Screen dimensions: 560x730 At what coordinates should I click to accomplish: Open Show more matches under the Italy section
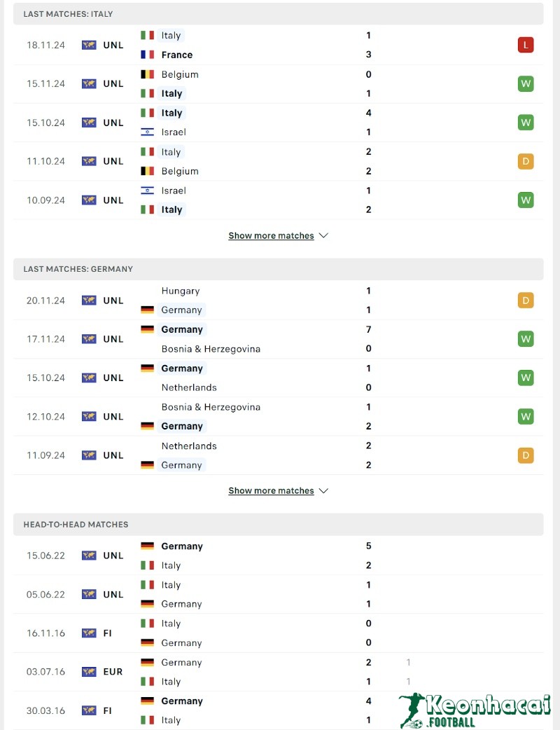point(272,235)
